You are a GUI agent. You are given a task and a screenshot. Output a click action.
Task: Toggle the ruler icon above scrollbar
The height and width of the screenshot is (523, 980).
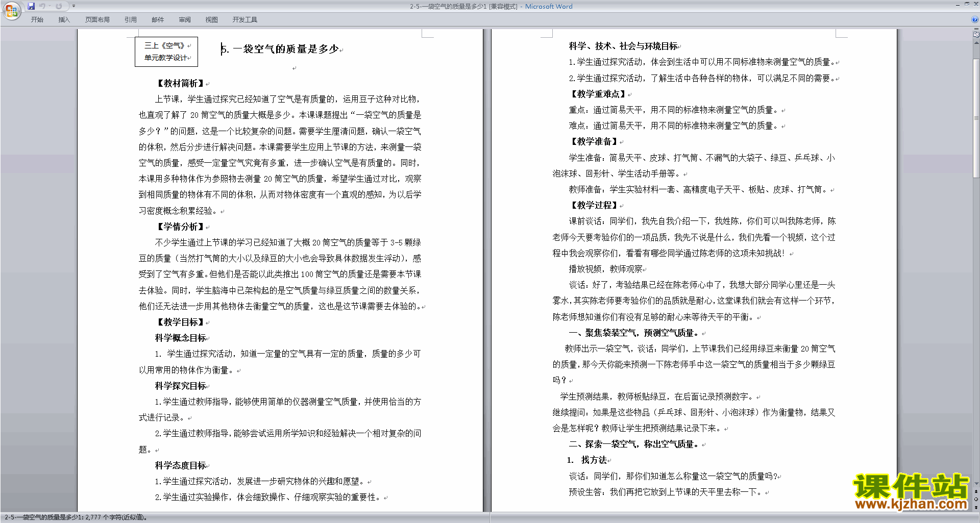coord(976,35)
